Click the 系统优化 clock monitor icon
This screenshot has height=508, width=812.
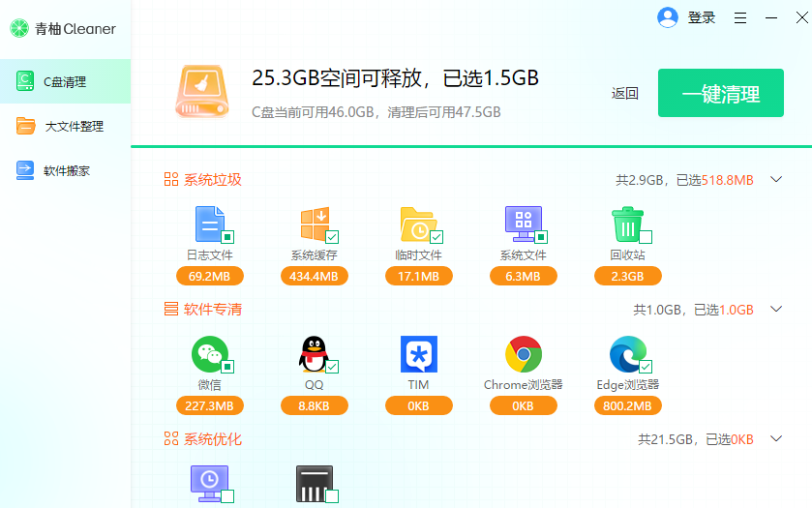pyautogui.click(x=210, y=483)
